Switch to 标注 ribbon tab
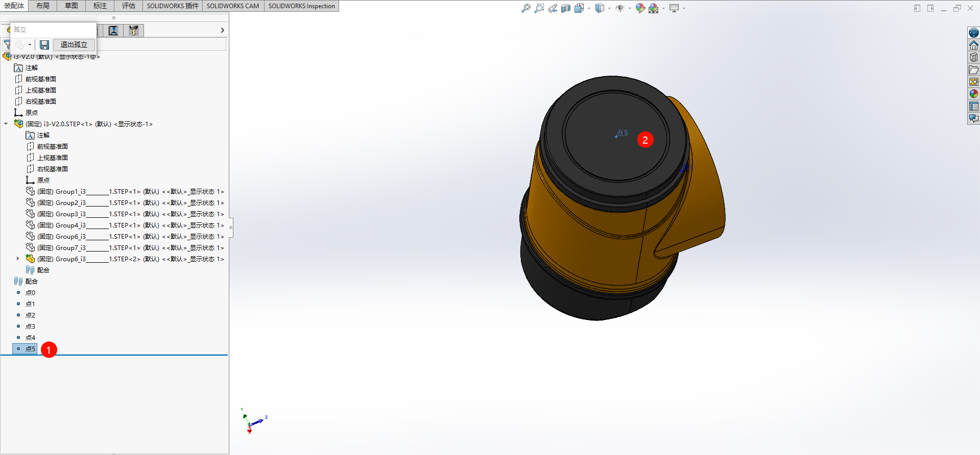This screenshot has height=455, width=980. pos(100,6)
